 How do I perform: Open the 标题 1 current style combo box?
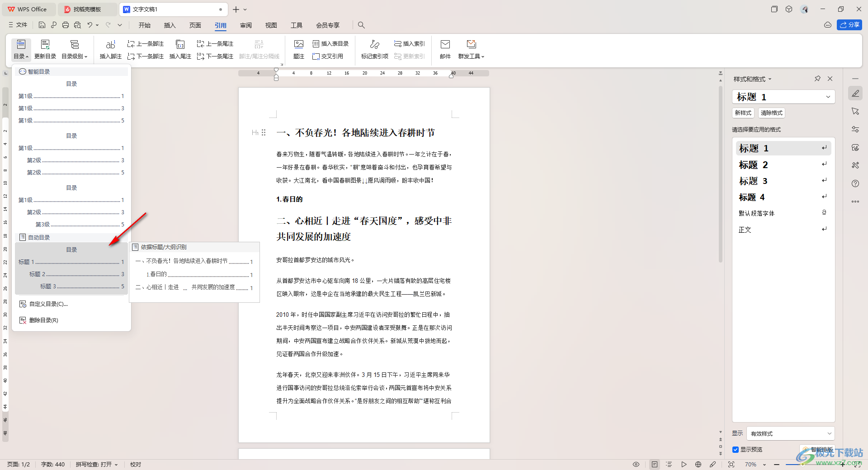pyautogui.click(x=783, y=97)
